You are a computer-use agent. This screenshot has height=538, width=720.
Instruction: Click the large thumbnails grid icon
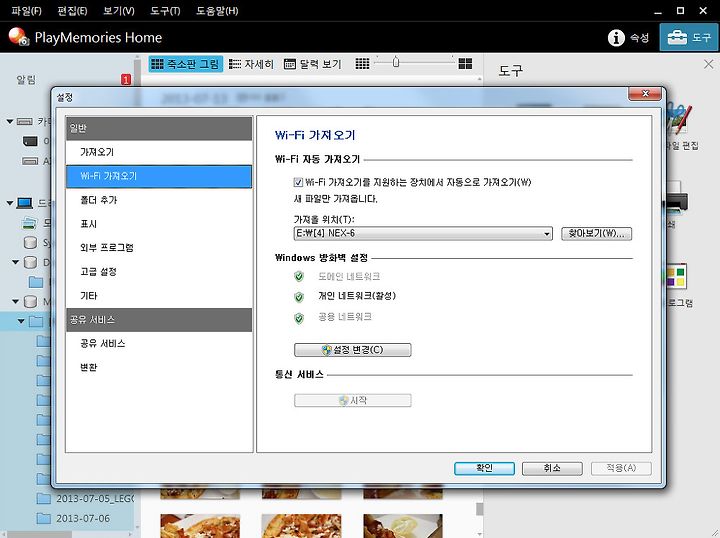coord(465,64)
